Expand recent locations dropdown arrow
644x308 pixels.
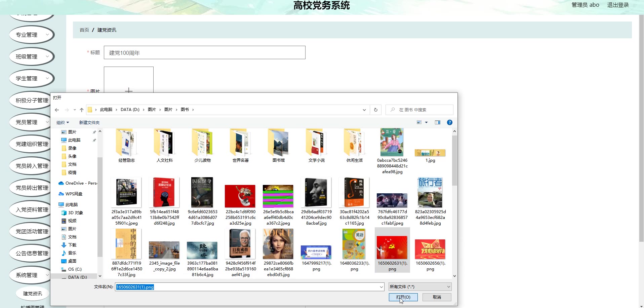75,110
